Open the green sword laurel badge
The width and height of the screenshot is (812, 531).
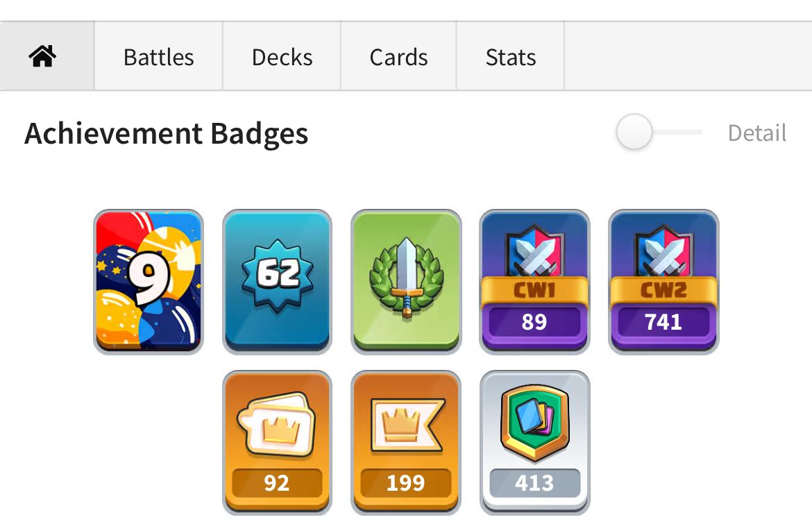click(406, 281)
